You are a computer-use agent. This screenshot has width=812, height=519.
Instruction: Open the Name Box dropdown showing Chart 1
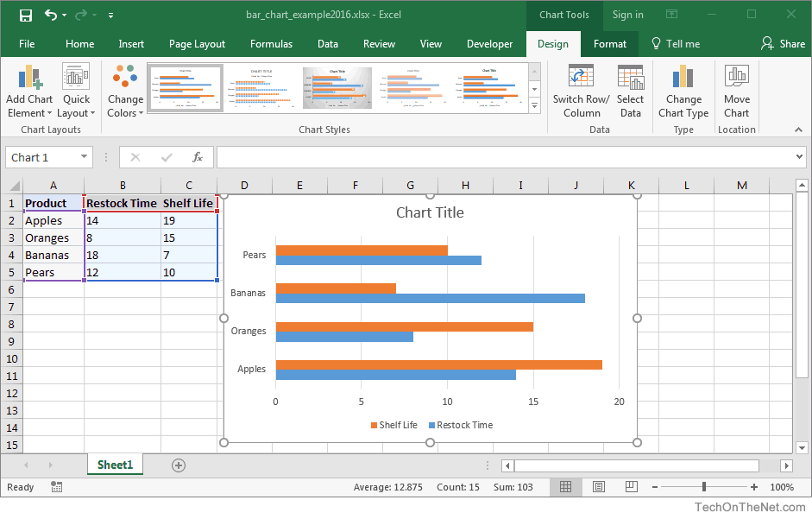point(83,157)
